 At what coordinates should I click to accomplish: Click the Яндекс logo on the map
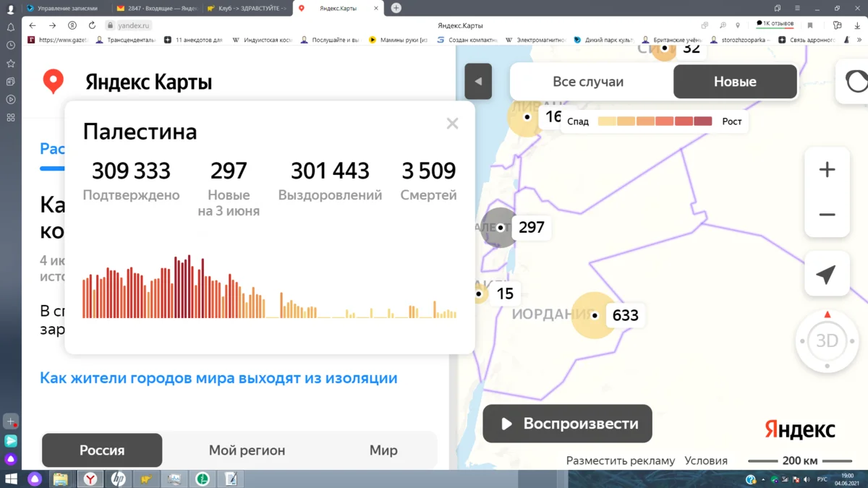pos(800,429)
